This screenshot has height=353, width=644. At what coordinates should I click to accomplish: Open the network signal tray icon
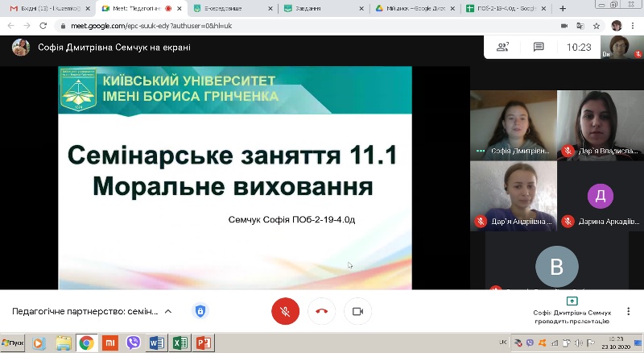[x=555, y=343]
